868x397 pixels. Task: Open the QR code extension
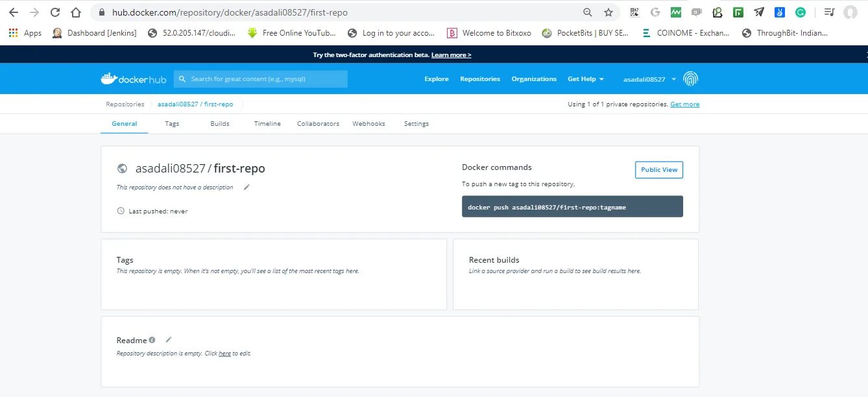pos(634,12)
